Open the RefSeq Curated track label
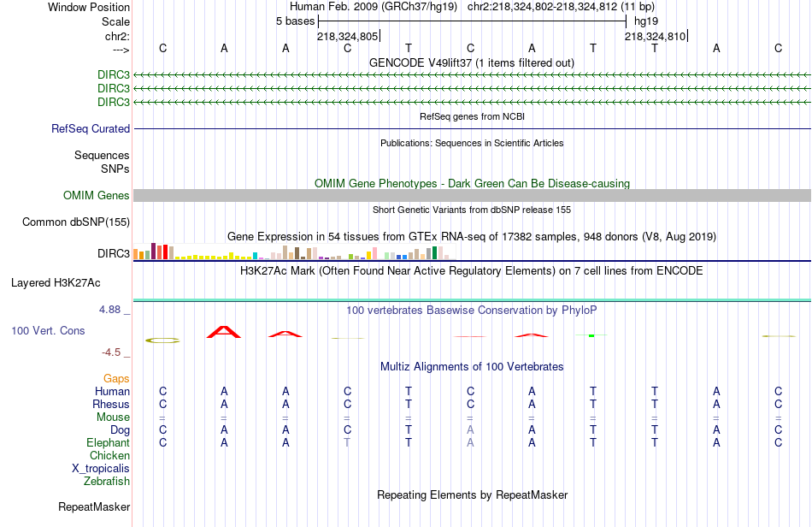This screenshot has height=527, width=812. coord(90,128)
